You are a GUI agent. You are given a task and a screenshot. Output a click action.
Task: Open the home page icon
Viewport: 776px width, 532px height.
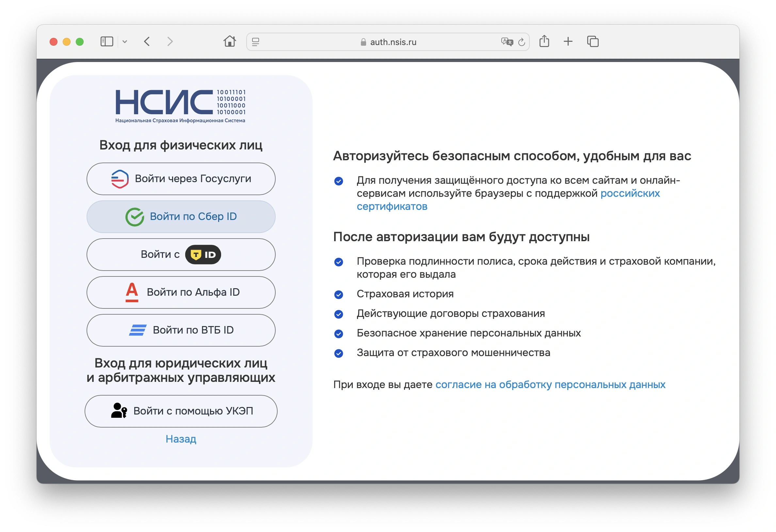pyautogui.click(x=230, y=41)
